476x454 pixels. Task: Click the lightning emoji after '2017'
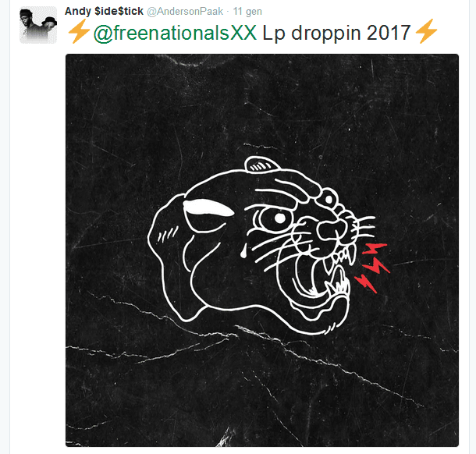(426, 31)
